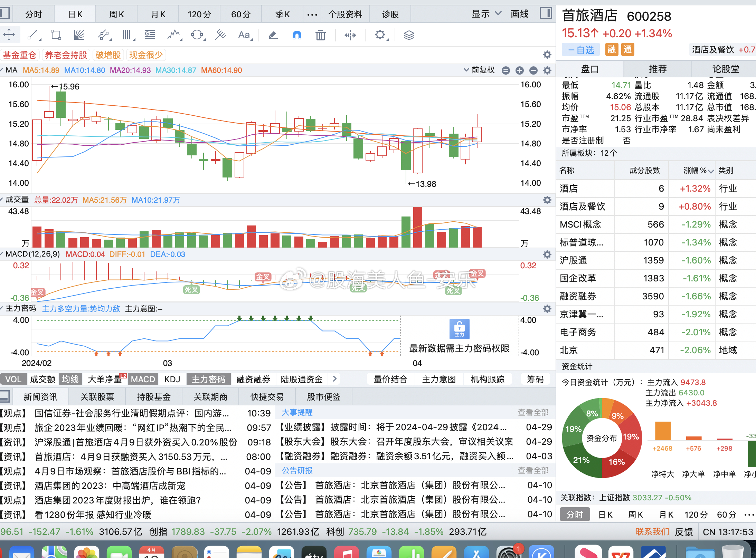Open MACD panel settings gear
This screenshot has height=558, width=756.
click(x=547, y=254)
